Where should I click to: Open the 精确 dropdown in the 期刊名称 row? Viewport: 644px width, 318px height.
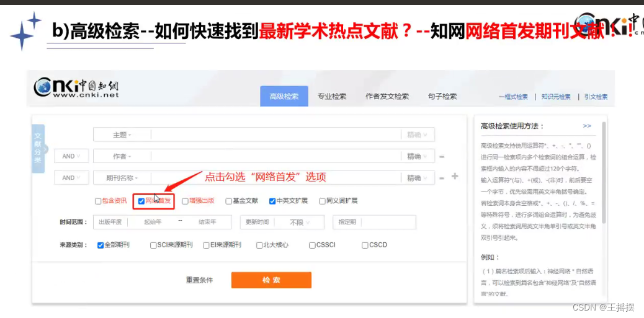[418, 178]
